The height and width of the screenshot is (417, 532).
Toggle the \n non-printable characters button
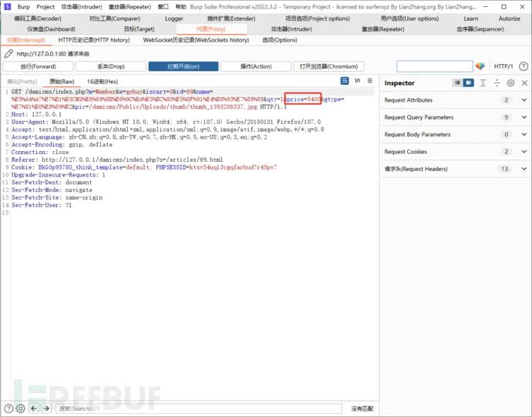[x=357, y=81]
